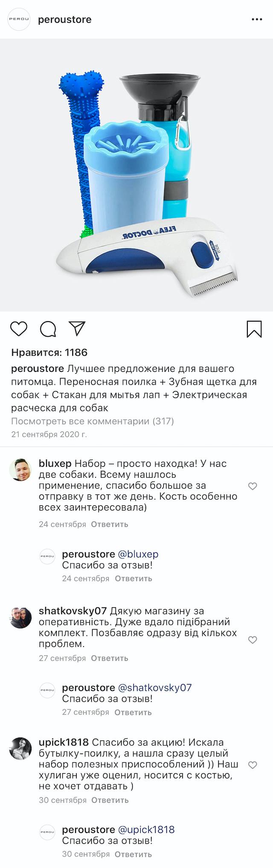The width and height of the screenshot is (273, 868).
Task: Open peroustore username in header
Action: pos(65,20)
